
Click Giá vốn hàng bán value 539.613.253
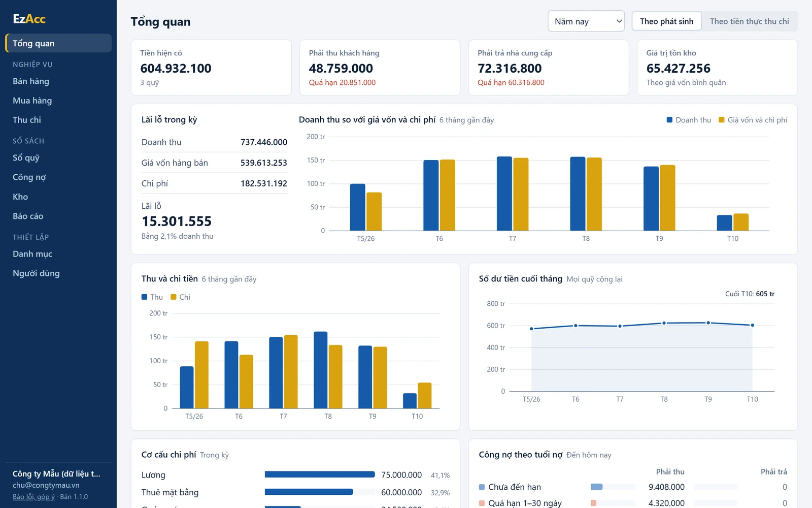point(264,163)
